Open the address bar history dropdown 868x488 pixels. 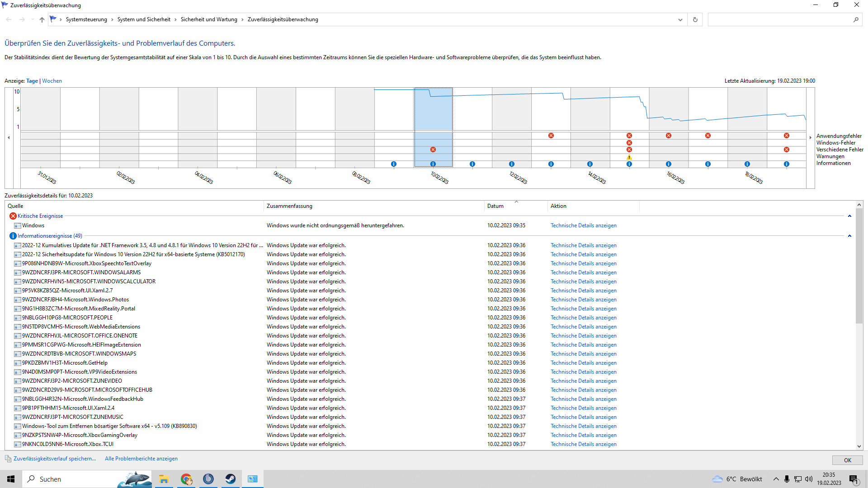680,19
